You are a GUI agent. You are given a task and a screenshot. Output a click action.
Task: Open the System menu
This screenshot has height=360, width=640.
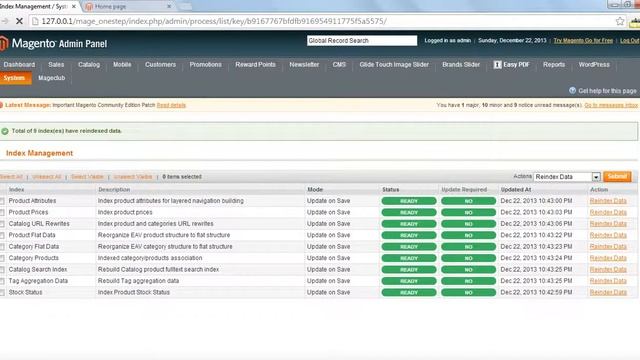click(x=15, y=78)
